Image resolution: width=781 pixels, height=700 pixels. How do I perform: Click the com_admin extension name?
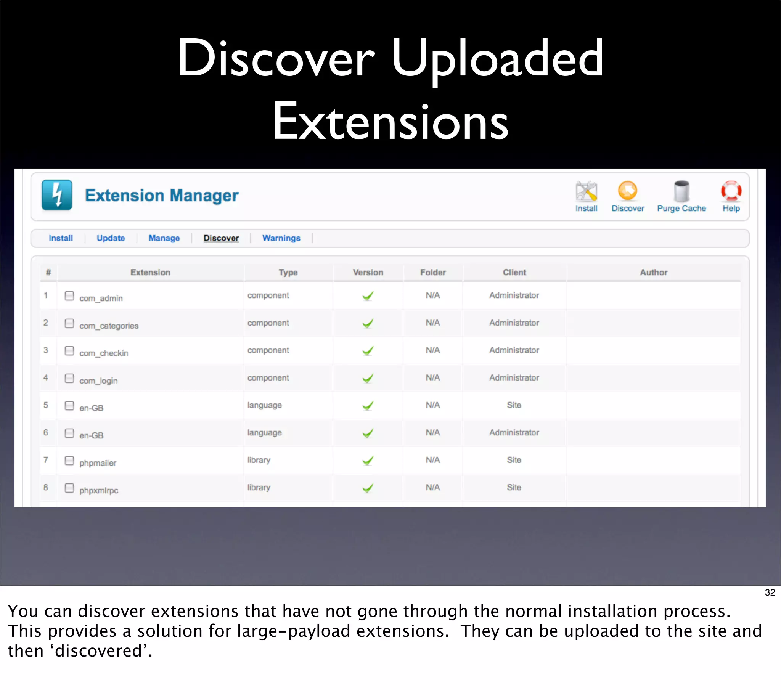(x=101, y=298)
